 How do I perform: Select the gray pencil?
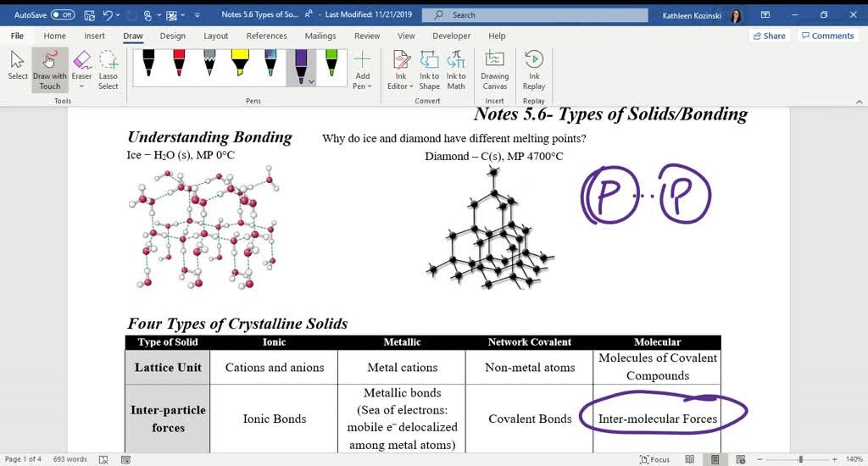pos(209,63)
